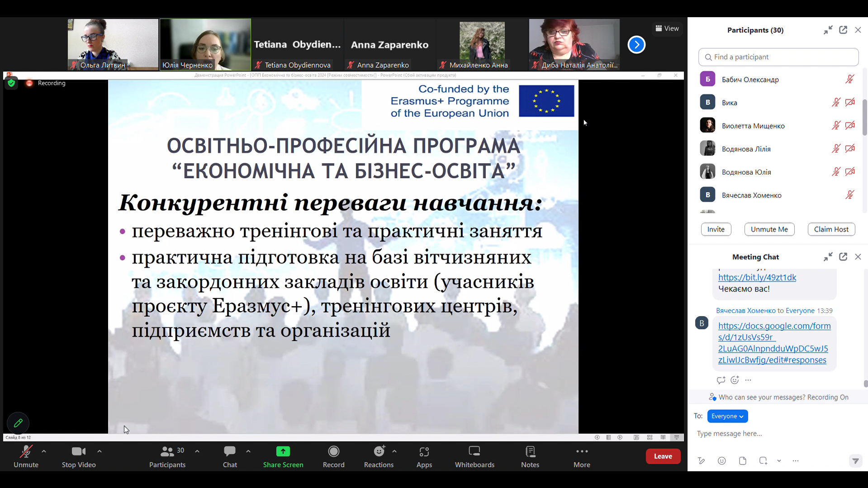
Task: Click the Claim Host button
Action: [x=831, y=229]
